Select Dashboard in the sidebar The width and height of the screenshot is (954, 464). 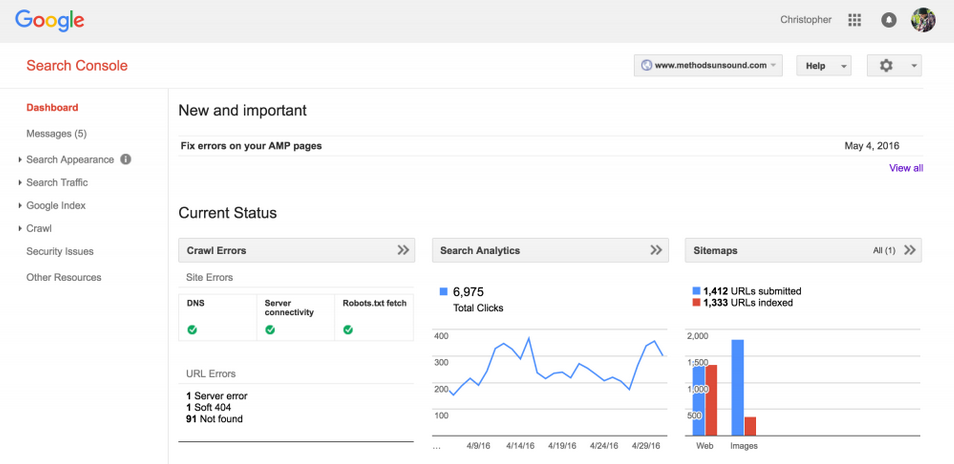coord(52,108)
